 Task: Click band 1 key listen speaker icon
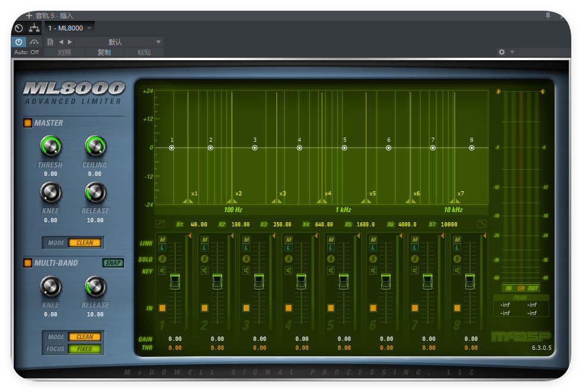coord(162,270)
